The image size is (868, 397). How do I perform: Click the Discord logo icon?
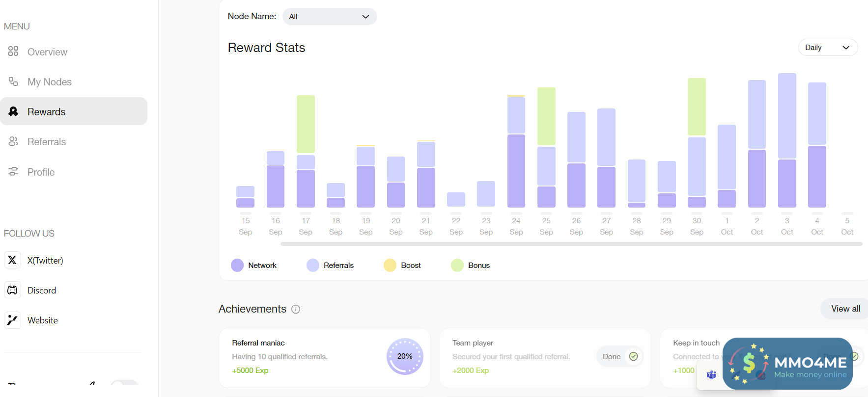(12, 290)
